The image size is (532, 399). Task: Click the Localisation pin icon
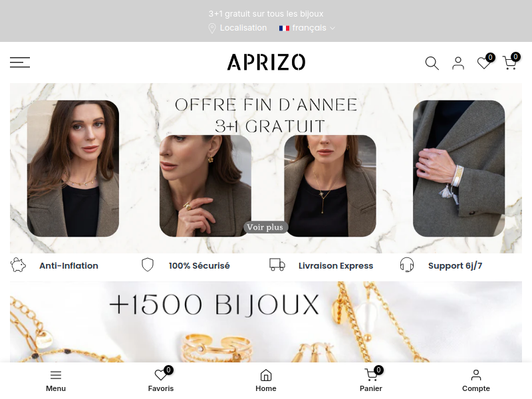click(211, 28)
